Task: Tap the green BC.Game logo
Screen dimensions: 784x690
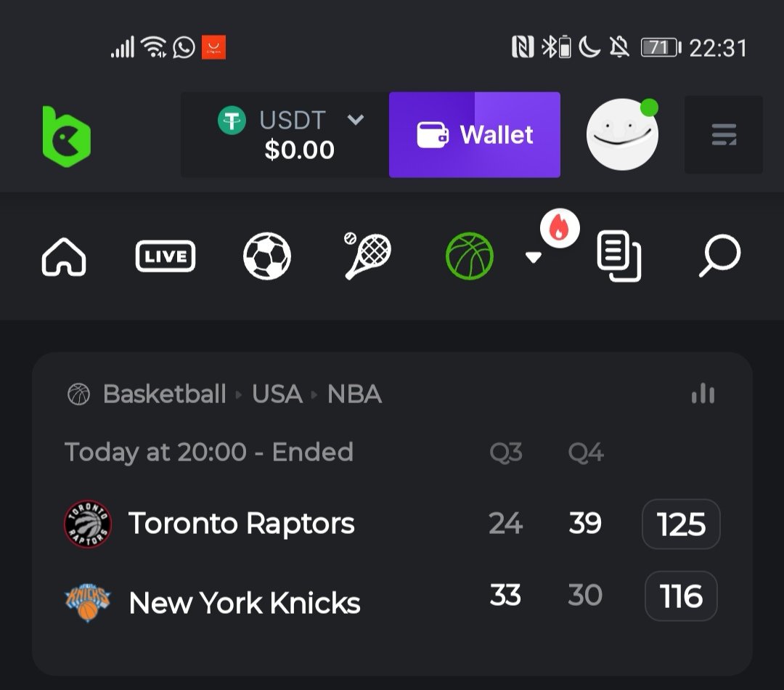Action: pyautogui.click(x=66, y=135)
